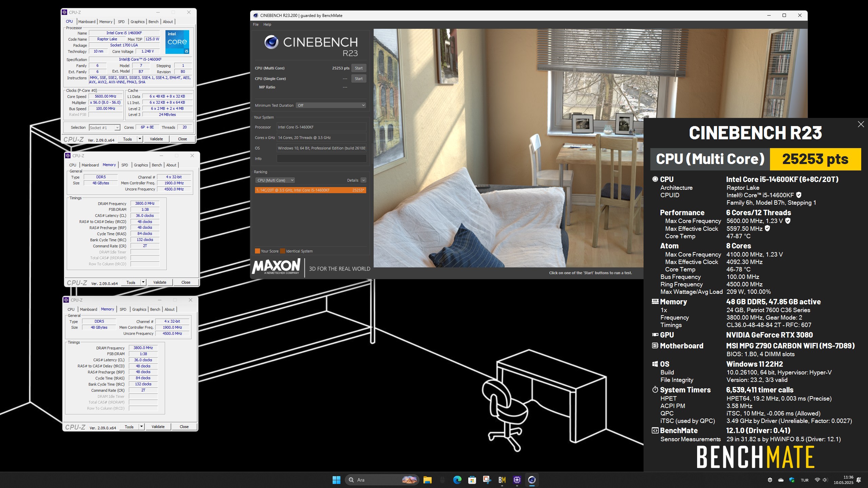
Task: Click the Windows OS icon in the BenchMate panel
Action: click(x=655, y=364)
